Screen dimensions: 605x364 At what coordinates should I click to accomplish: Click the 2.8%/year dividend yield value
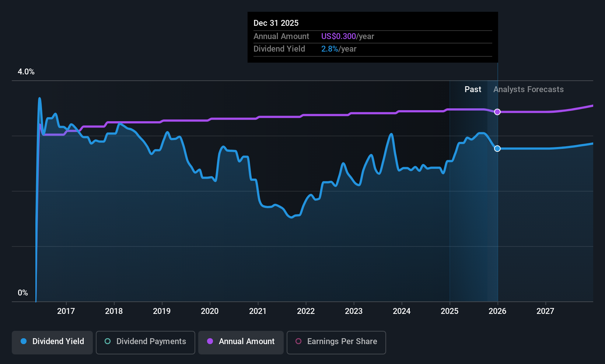(339, 49)
